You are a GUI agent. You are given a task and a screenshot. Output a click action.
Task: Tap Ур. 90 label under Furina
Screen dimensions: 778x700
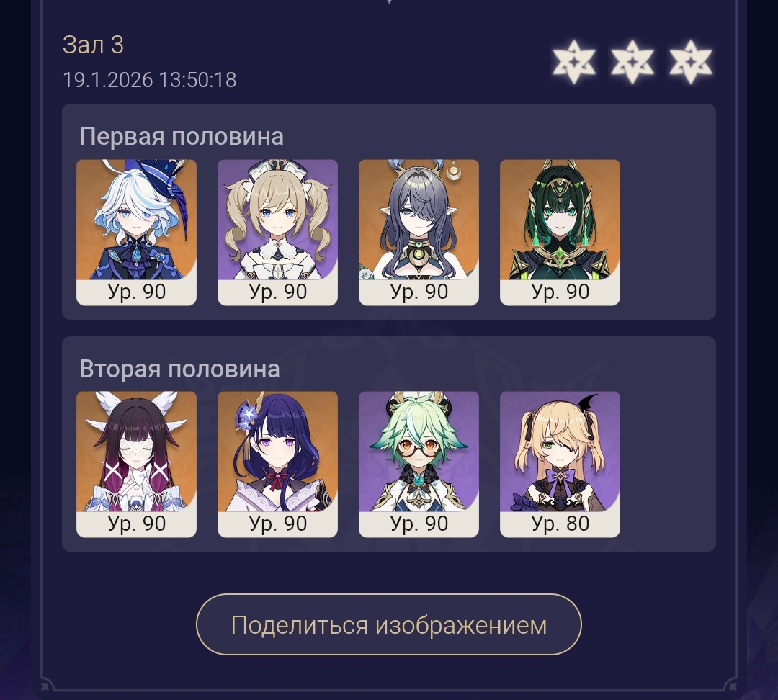tap(136, 292)
